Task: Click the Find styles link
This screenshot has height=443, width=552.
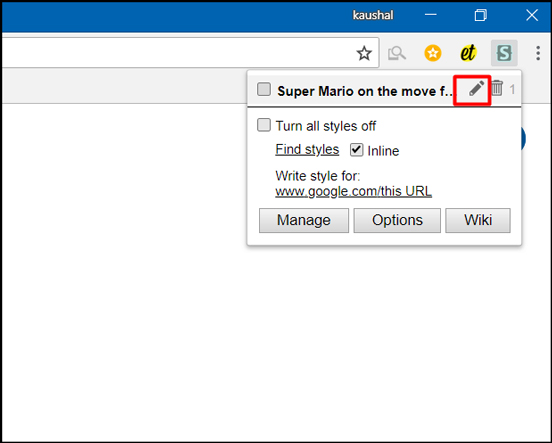Action: (307, 149)
